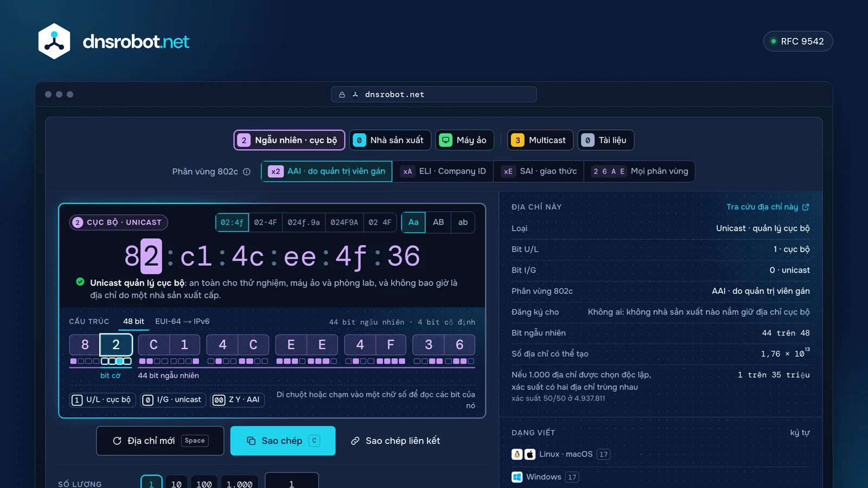Viewport: 868px width, 488px height.
Task: Open the Ngẫu nhiên · cục bộ tab
Action: tap(289, 140)
